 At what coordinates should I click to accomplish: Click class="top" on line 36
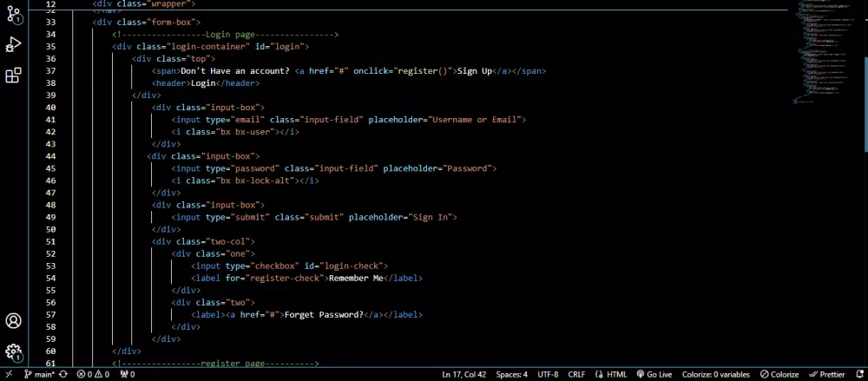click(x=183, y=59)
